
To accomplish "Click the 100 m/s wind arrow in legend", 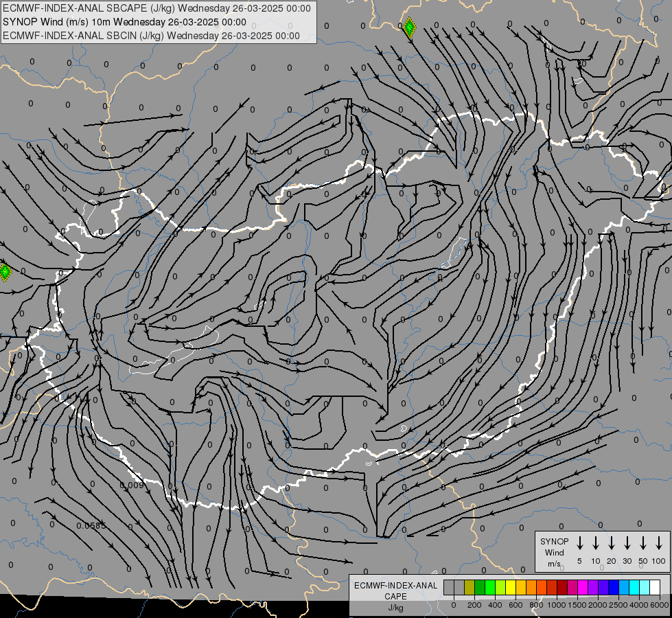I will [659, 543].
